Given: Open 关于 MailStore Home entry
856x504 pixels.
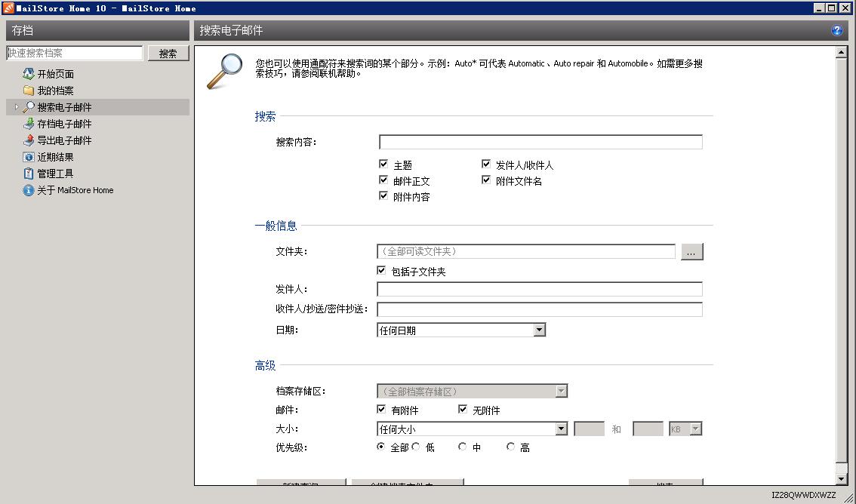Looking at the screenshot, I should tap(75, 190).
